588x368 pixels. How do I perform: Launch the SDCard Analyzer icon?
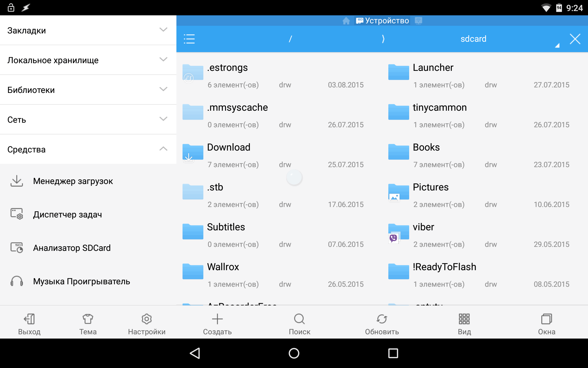tap(17, 247)
